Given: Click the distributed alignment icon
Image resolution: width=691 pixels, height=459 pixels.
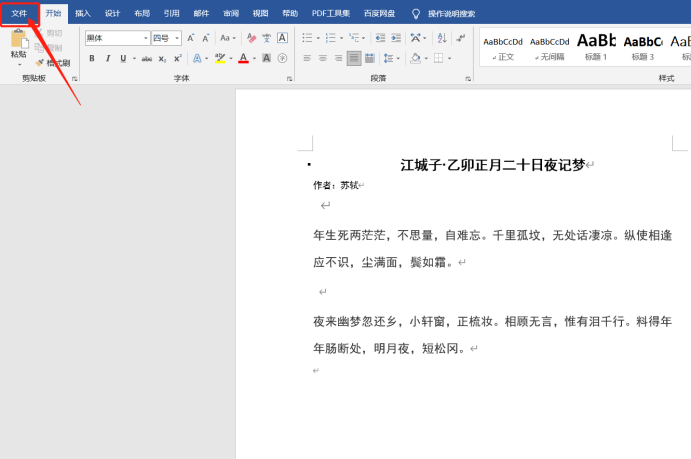Looking at the screenshot, I should (370, 58).
